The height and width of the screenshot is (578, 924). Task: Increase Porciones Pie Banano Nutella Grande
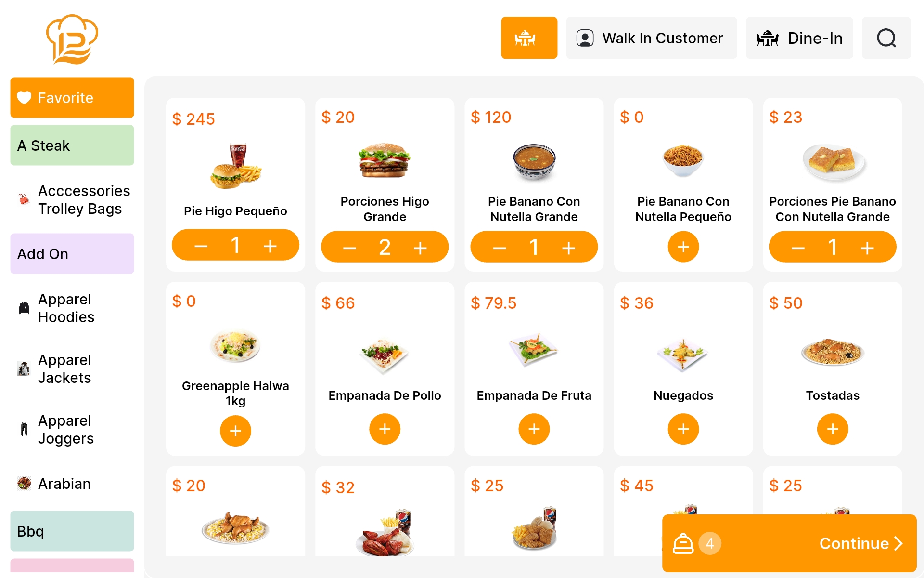tap(867, 248)
